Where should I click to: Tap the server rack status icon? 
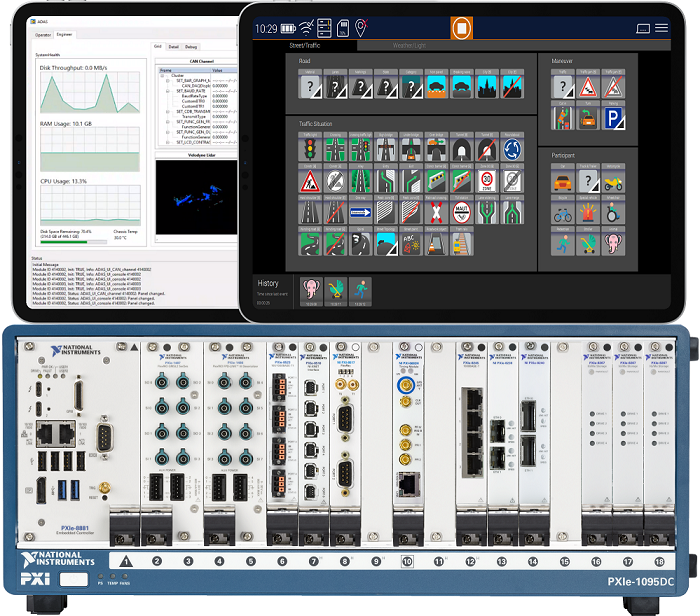point(324,28)
